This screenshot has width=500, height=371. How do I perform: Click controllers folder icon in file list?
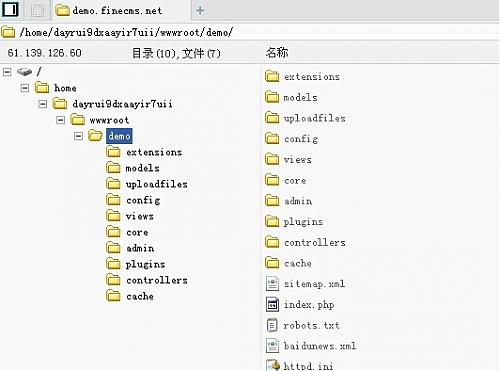click(272, 242)
